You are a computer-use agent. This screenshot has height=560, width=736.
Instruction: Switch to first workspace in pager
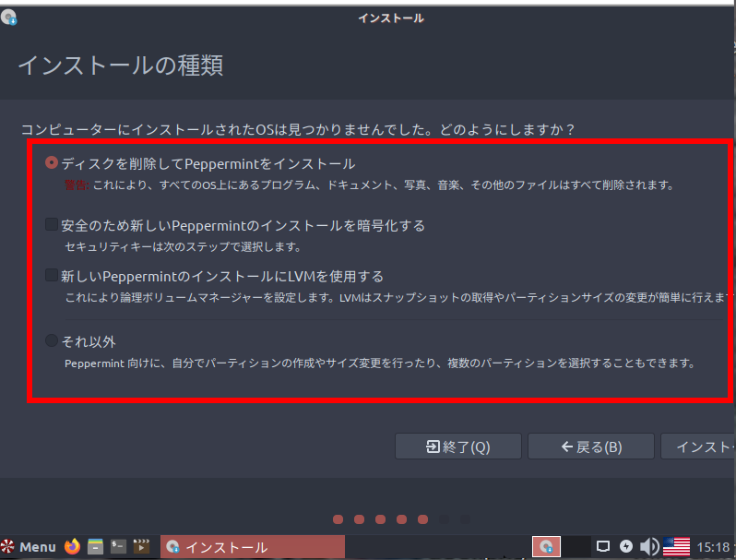point(546,546)
